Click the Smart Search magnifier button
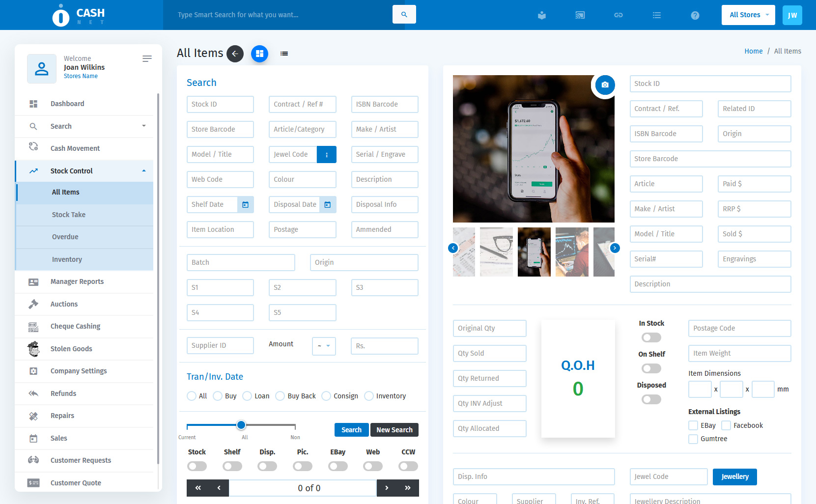The width and height of the screenshot is (816, 504). 404,14
